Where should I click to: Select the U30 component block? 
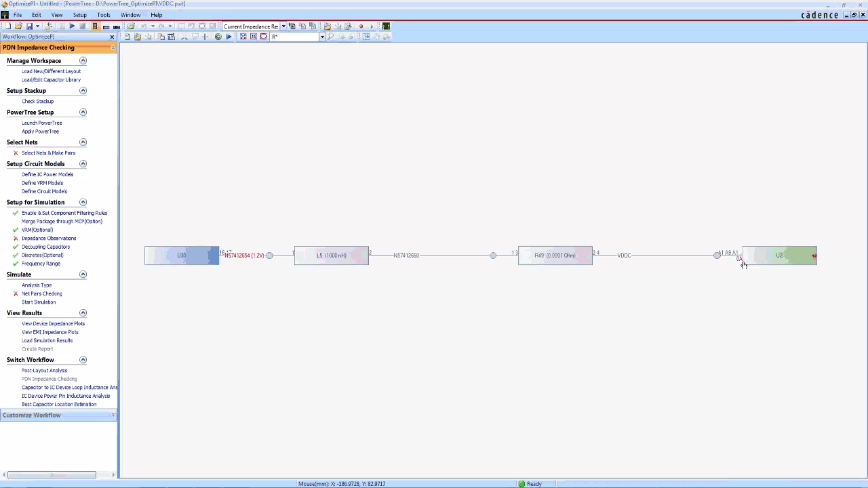182,256
